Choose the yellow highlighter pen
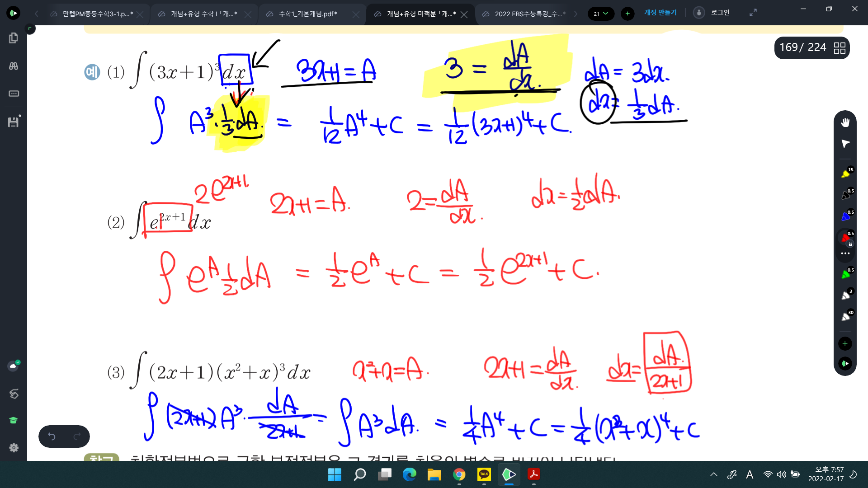The width and height of the screenshot is (868, 488). (845, 174)
